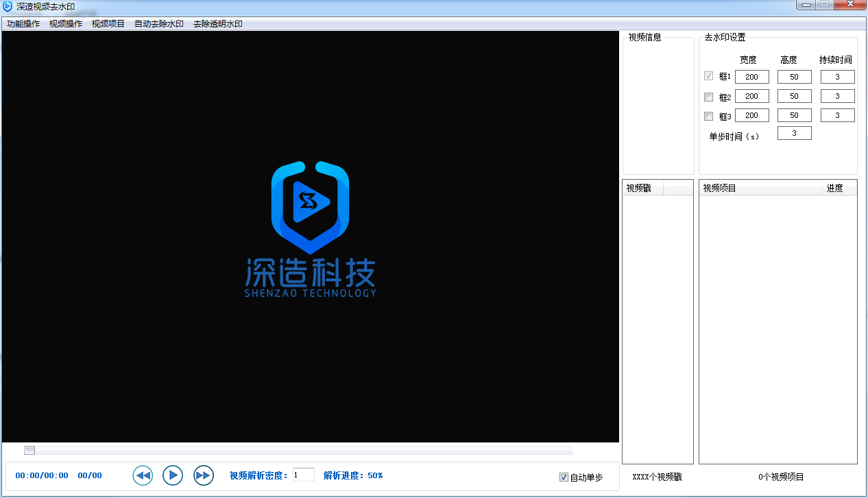This screenshot has width=868, height=498.
Task: Click the 高度 input field for 框2
Action: 794,95
